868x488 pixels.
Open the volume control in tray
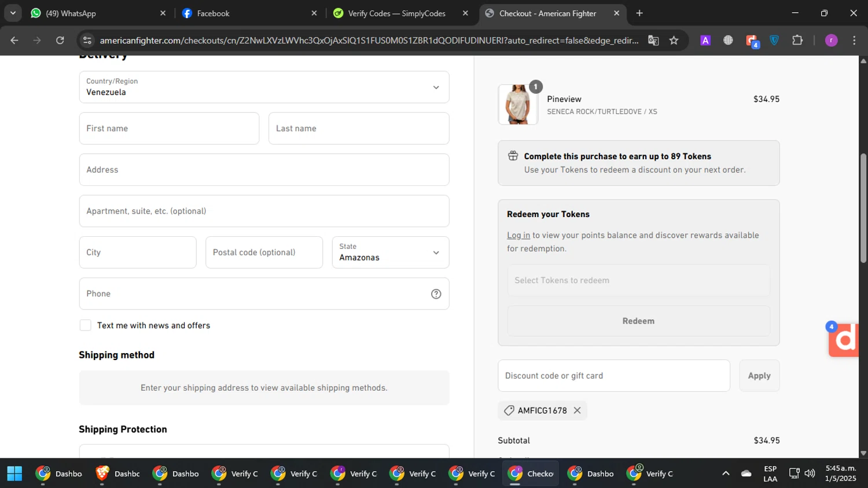810,474
